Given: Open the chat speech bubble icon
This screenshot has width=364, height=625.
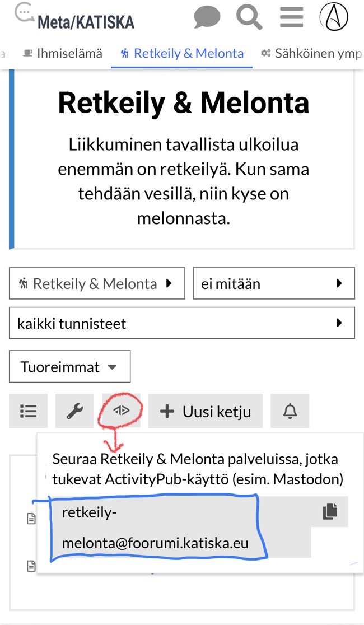Looking at the screenshot, I should pyautogui.click(x=207, y=17).
